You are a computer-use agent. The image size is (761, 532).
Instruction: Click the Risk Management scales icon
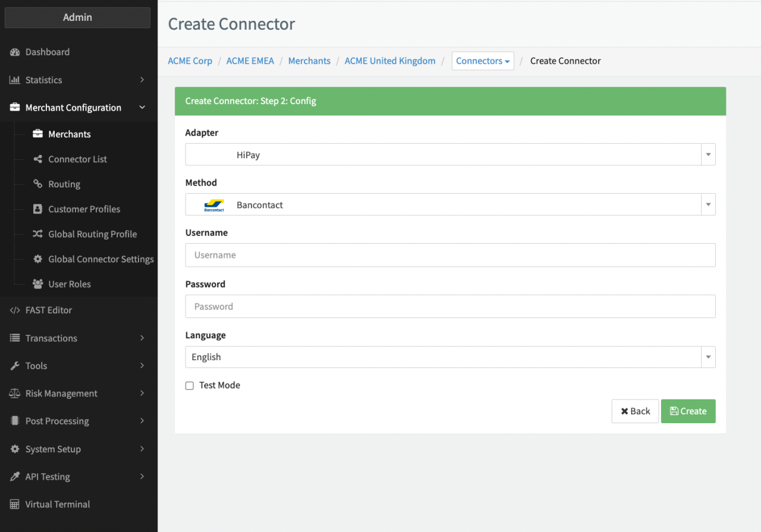(x=15, y=394)
